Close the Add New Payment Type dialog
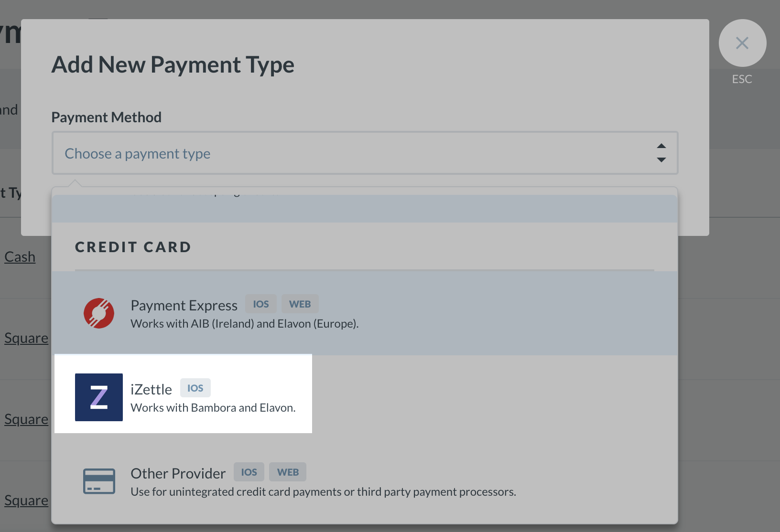 tap(742, 43)
